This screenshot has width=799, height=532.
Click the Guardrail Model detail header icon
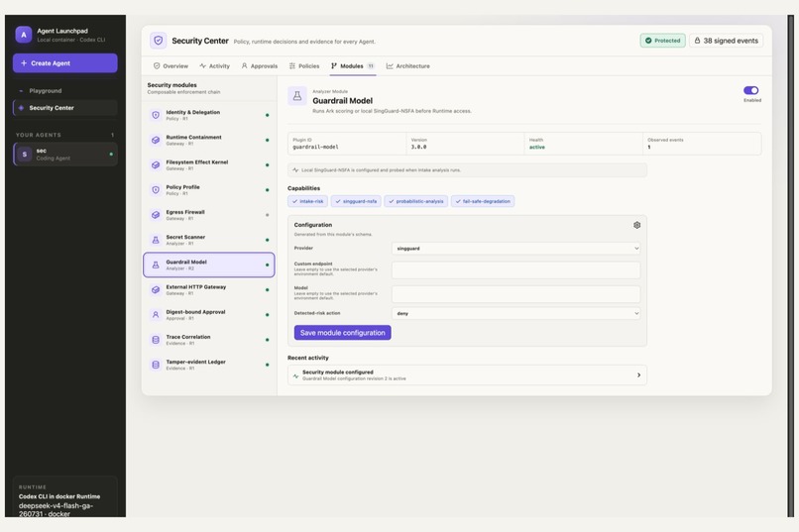point(297,96)
